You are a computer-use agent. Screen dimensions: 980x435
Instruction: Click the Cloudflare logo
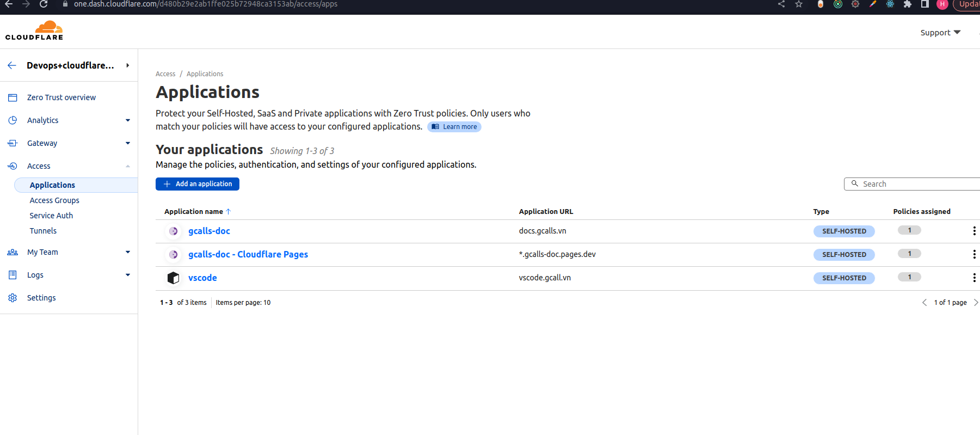34,30
